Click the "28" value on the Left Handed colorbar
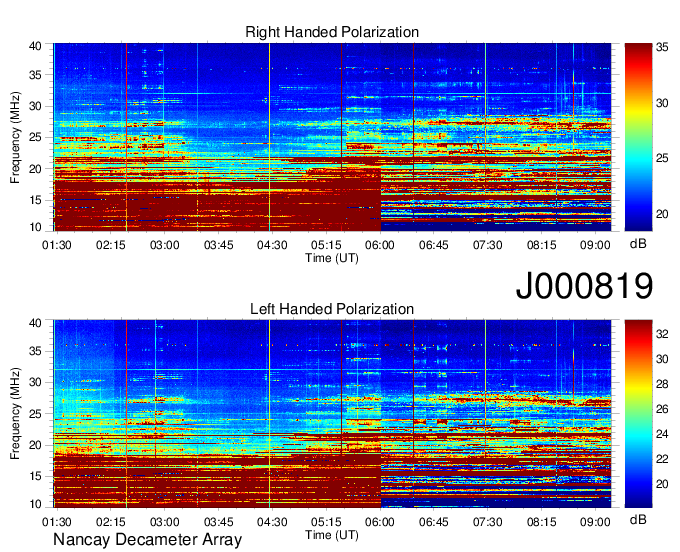 coord(662,384)
